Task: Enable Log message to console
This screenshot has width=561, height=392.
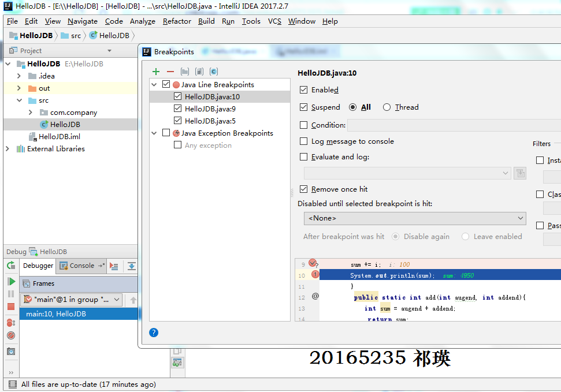Action: [303, 141]
